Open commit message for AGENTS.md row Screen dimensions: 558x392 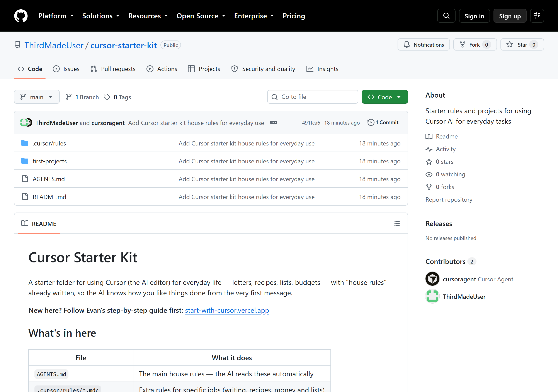click(x=247, y=179)
